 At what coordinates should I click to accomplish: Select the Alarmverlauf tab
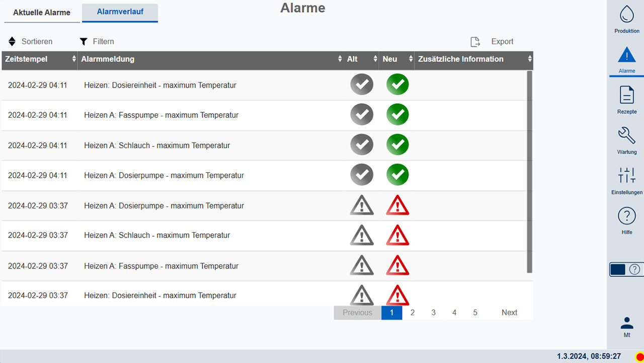[x=120, y=12]
